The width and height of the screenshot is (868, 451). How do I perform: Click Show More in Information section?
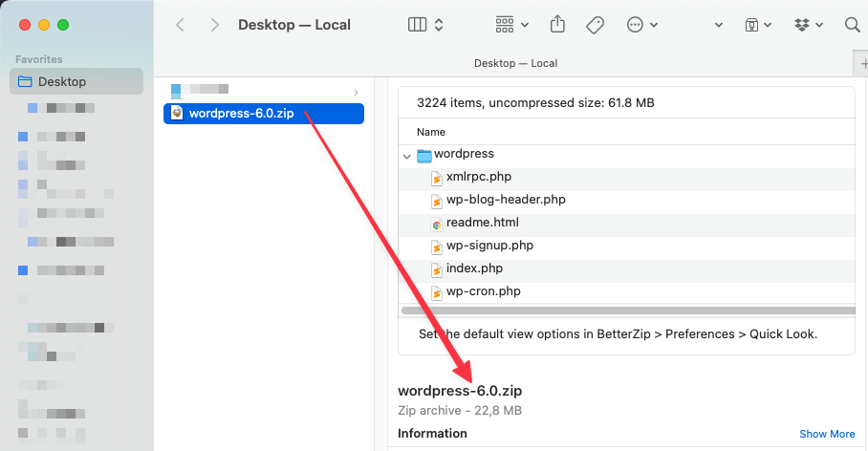827,435
